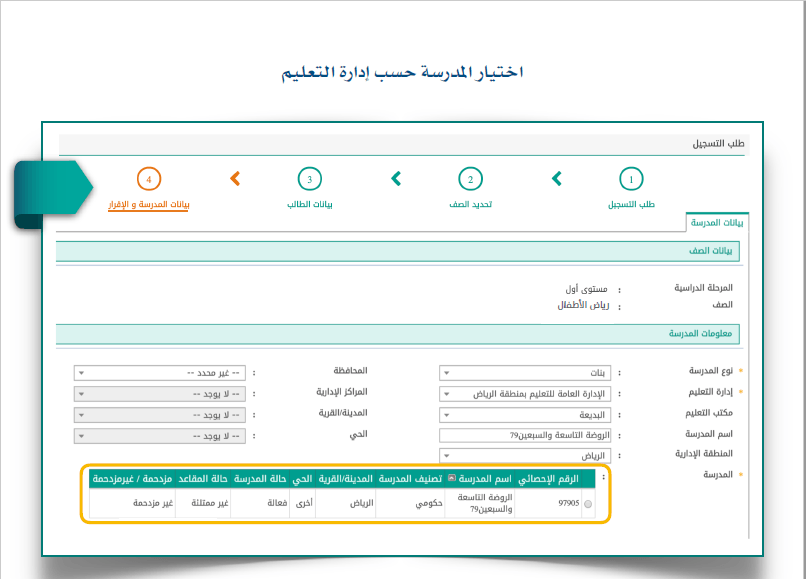The width and height of the screenshot is (806, 579).
Task: Click step 1 circle طلب التسجيل
Action: pyautogui.click(x=631, y=179)
